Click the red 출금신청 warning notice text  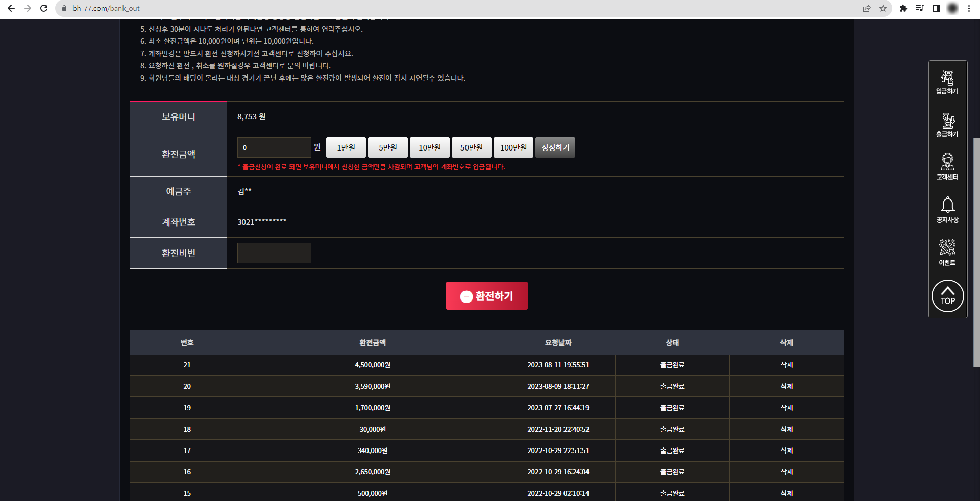[x=372, y=167]
